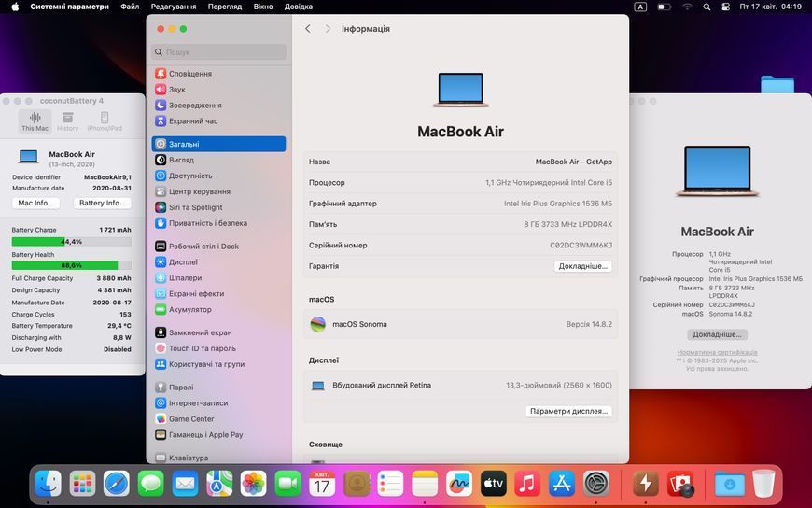Image resolution: width=812 pixels, height=508 pixels.
Task: Click the input source indicator in menu bar
Action: coord(640,7)
